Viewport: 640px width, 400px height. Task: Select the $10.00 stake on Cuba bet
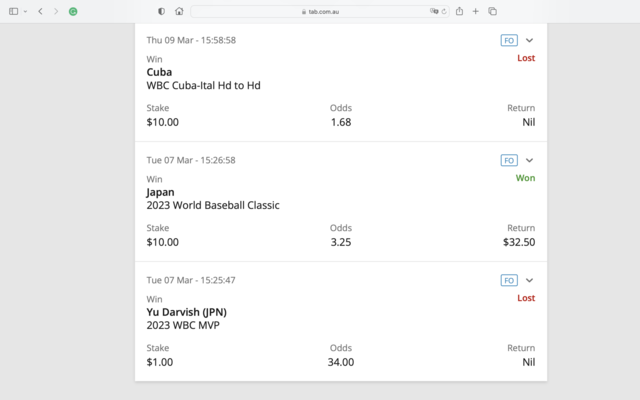[x=162, y=122]
